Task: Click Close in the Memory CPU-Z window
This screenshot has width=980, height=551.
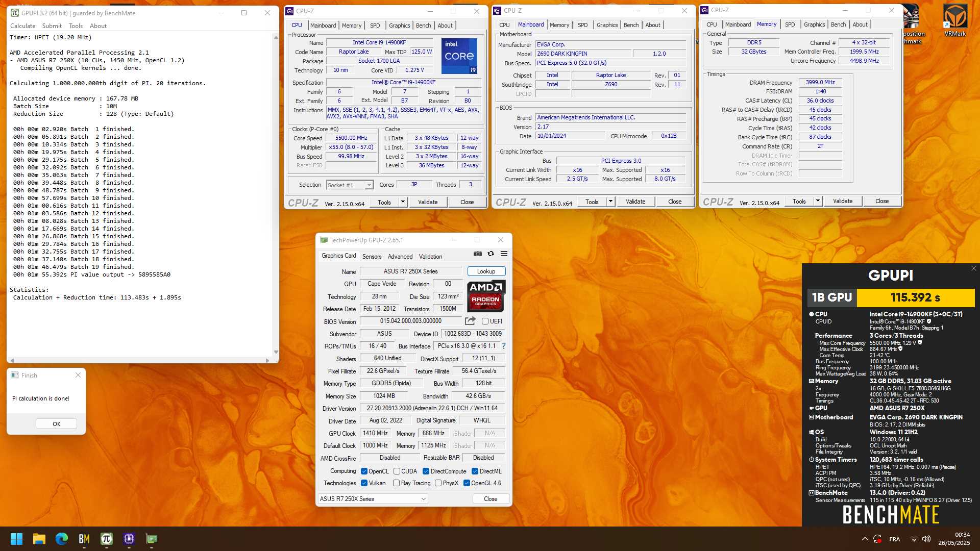Action: 882,201
